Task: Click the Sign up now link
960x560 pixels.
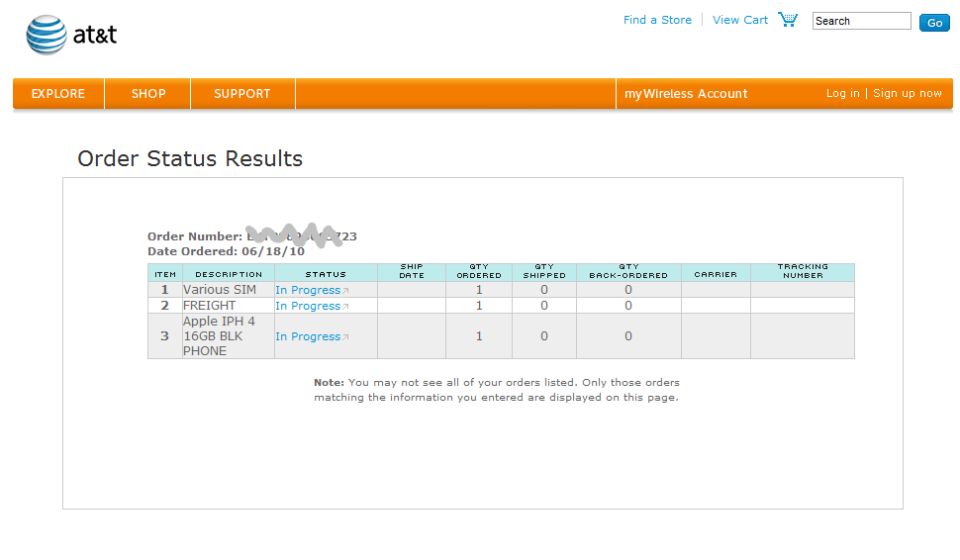Action: click(x=908, y=93)
